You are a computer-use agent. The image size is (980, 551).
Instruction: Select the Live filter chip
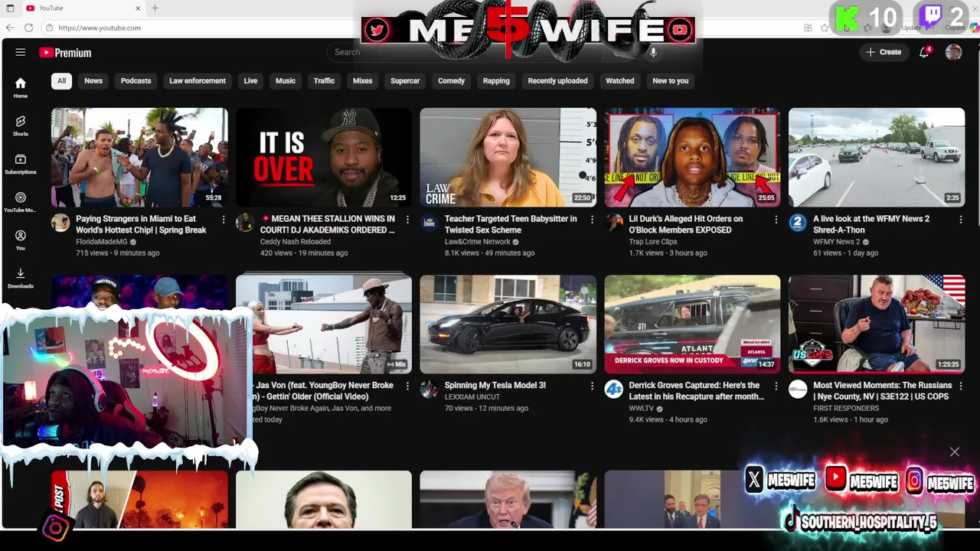coord(250,80)
